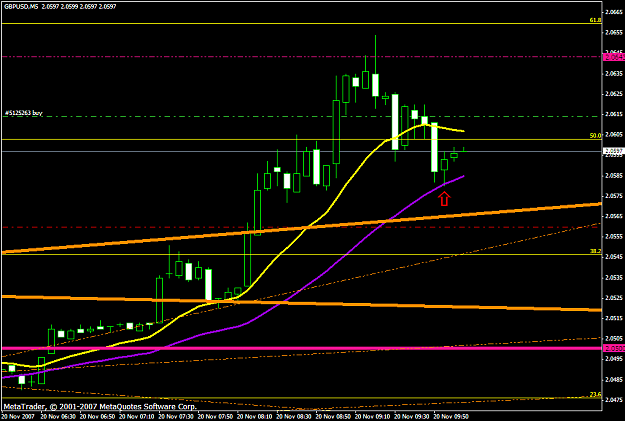Image resolution: width=625 pixels, height=421 pixels.
Task: Select the lower thick orange trendline
Action: pos(302,303)
